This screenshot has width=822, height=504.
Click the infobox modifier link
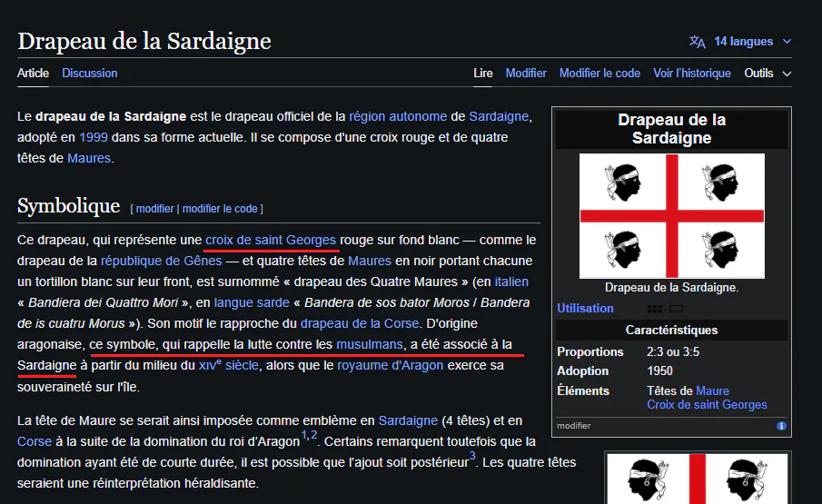click(x=573, y=426)
